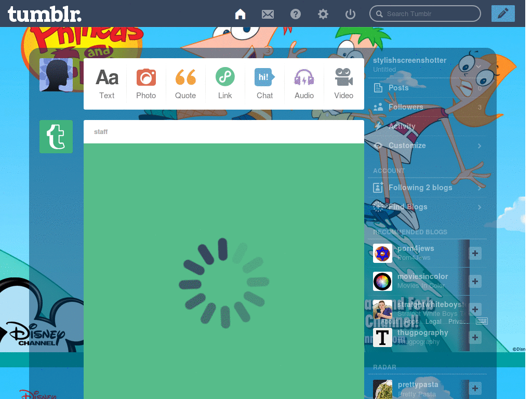This screenshot has width=532, height=399.
Task: Click the Followers count 3
Action: [x=480, y=107]
